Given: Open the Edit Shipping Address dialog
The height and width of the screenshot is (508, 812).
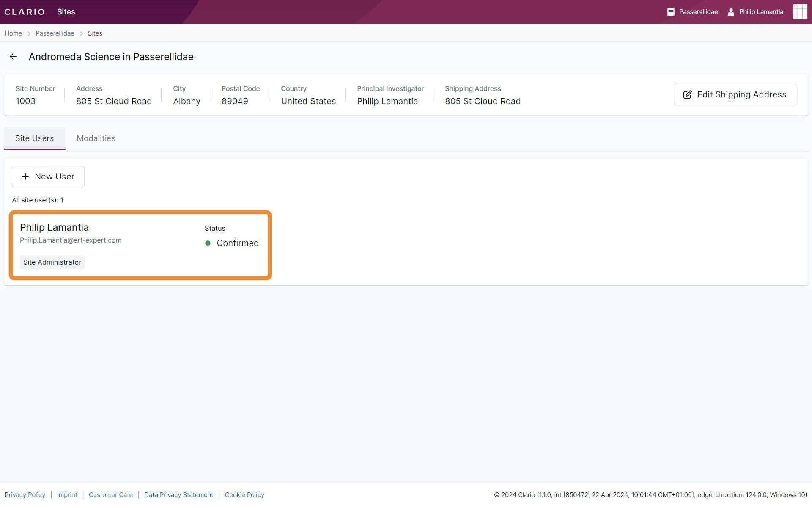Looking at the screenshot, I should (x=735, y=94).
